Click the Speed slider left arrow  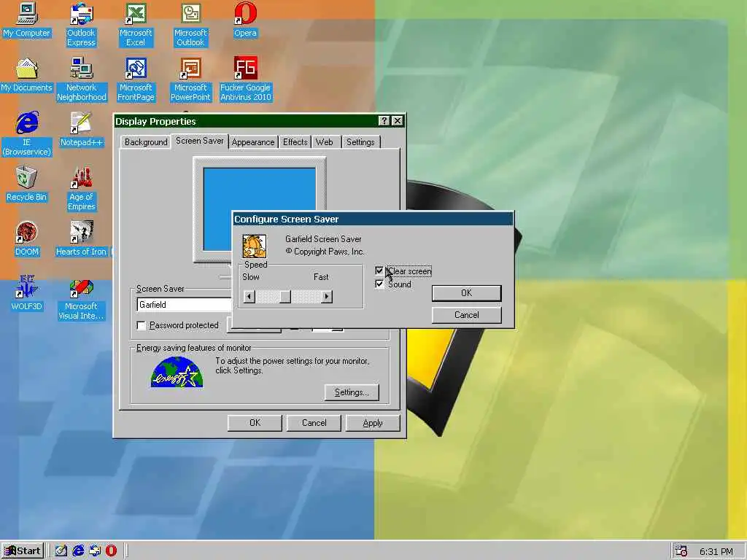coord(249,297)
